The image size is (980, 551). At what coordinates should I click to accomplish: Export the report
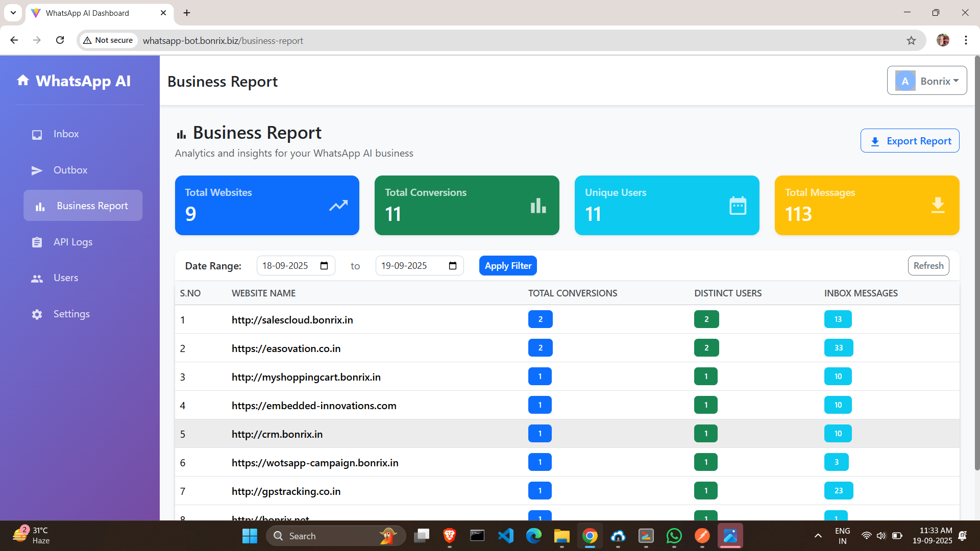coord(910,140)
